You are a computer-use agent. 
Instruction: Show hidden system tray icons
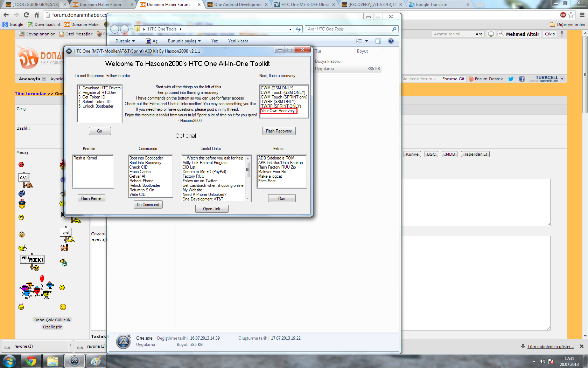point(534,361)
